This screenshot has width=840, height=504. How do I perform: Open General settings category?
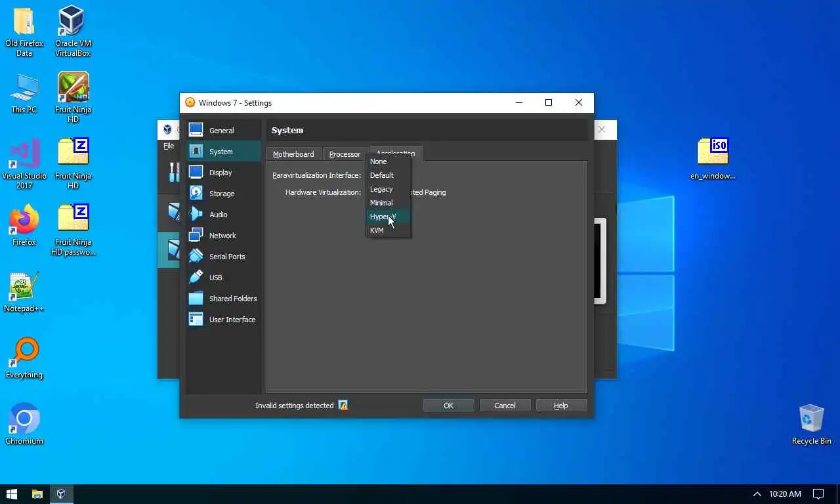coord(223,131)
